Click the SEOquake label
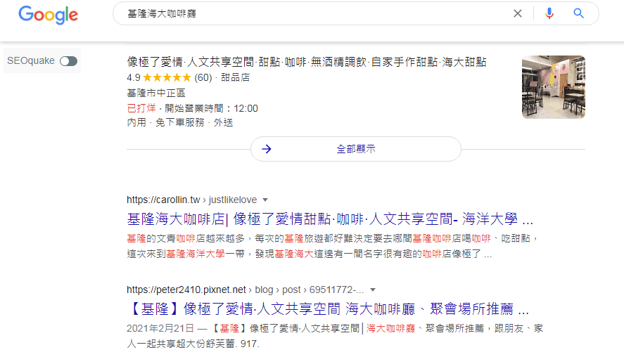 pyautogui.click(x=31, y=61)
